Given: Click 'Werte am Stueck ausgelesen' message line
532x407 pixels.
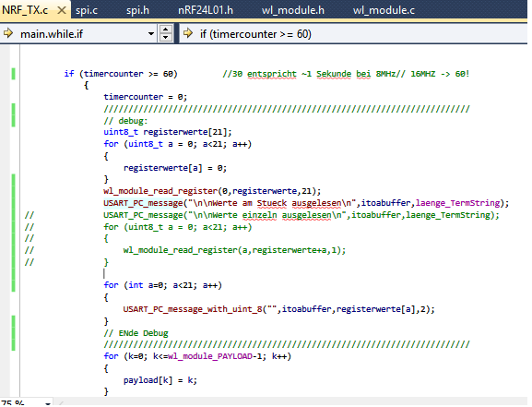Looking at the screenshot, I should tap(306, 203).
